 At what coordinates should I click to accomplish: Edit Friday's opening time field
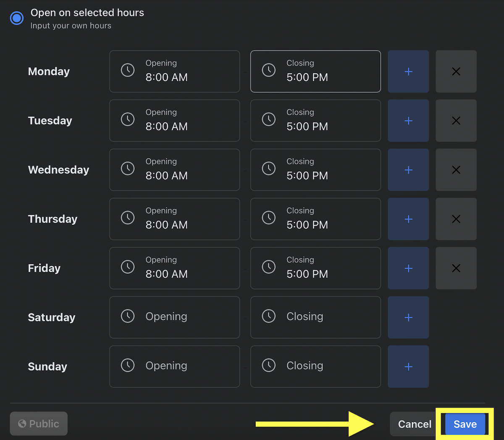(174, 268)
